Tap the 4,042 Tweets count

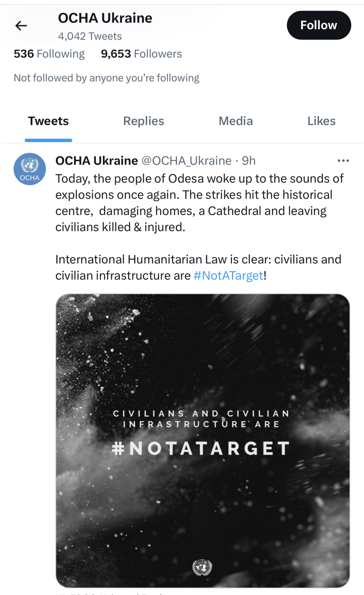click(x=90, y=36)
